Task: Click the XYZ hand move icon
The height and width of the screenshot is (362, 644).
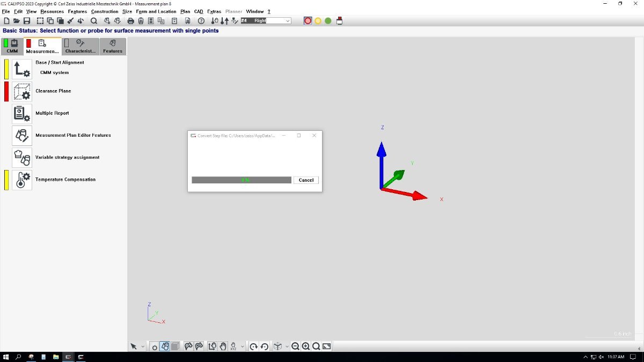Action: 233,346
